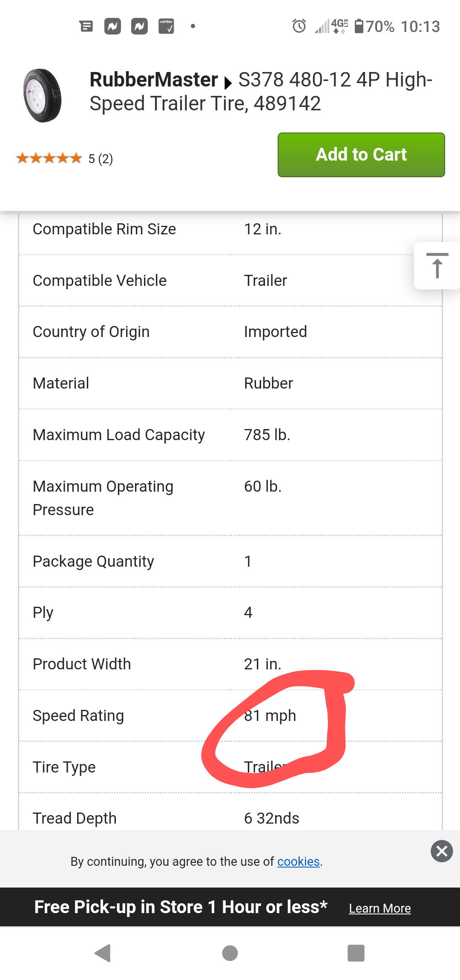Screen dimensions: 460x980
Task: Tap the alarm clock status icon
Action: tap(299, 26)
